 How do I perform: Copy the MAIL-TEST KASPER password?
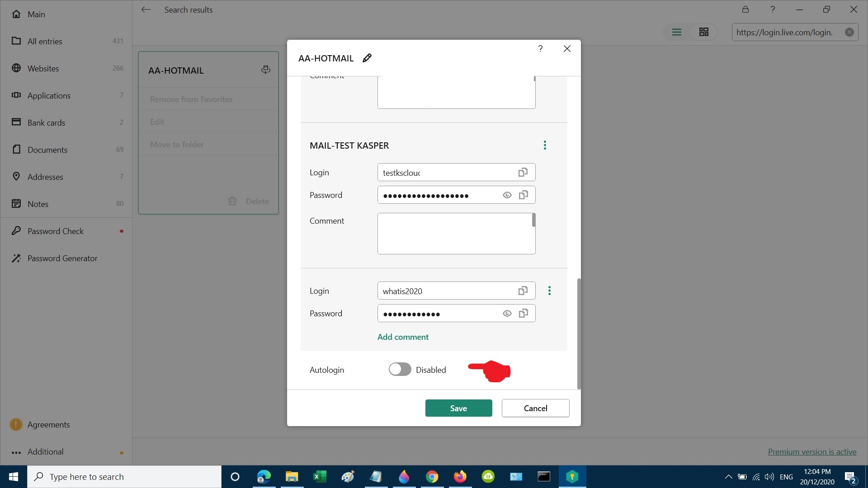[x=523, y=195]
